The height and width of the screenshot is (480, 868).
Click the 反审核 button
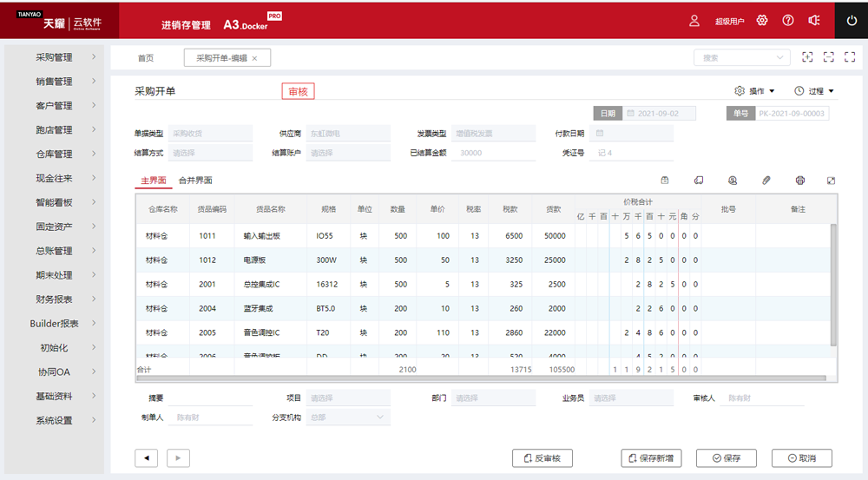click(542, 458)
